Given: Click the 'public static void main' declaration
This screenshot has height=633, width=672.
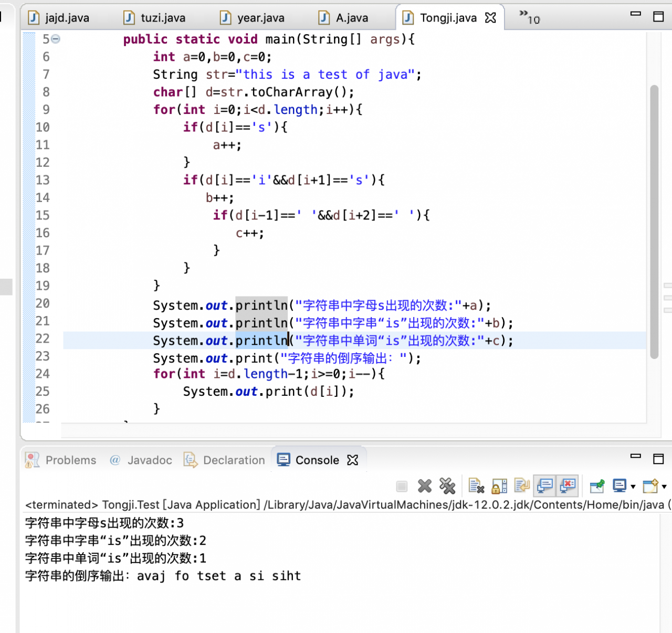Looking at the screenshot, I should coord(269,39).
